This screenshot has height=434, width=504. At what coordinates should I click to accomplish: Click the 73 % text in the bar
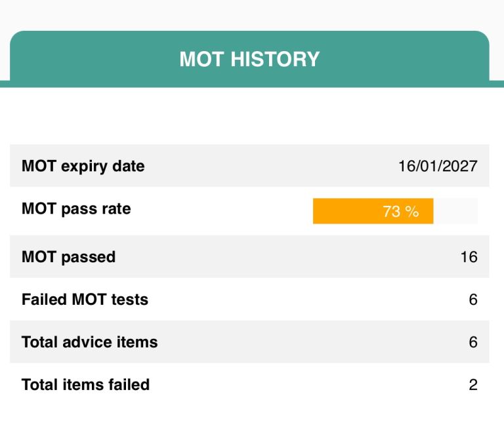[x=400, y=211]
